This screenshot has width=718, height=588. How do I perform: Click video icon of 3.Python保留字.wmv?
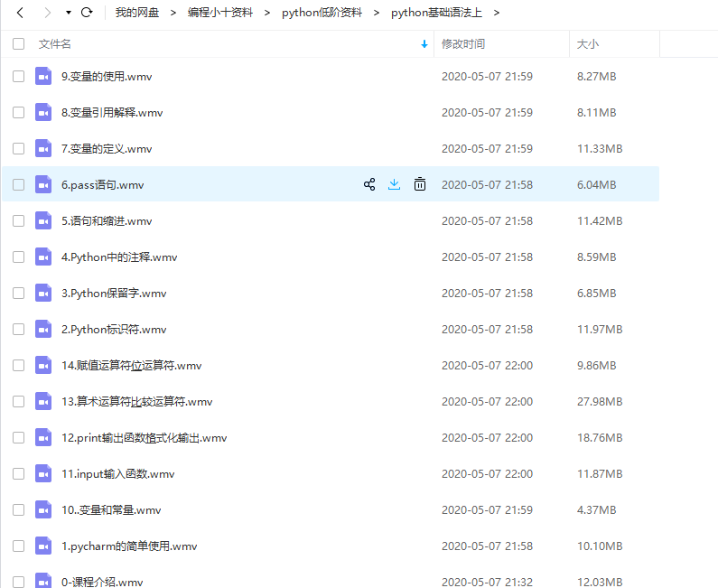tap(43, 293)
